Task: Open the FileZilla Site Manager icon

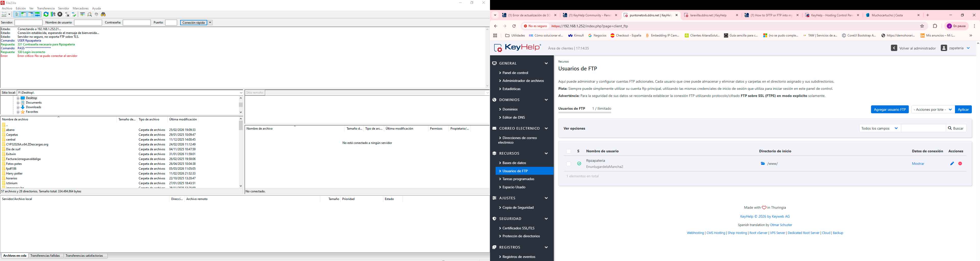Action: [5, 15]
